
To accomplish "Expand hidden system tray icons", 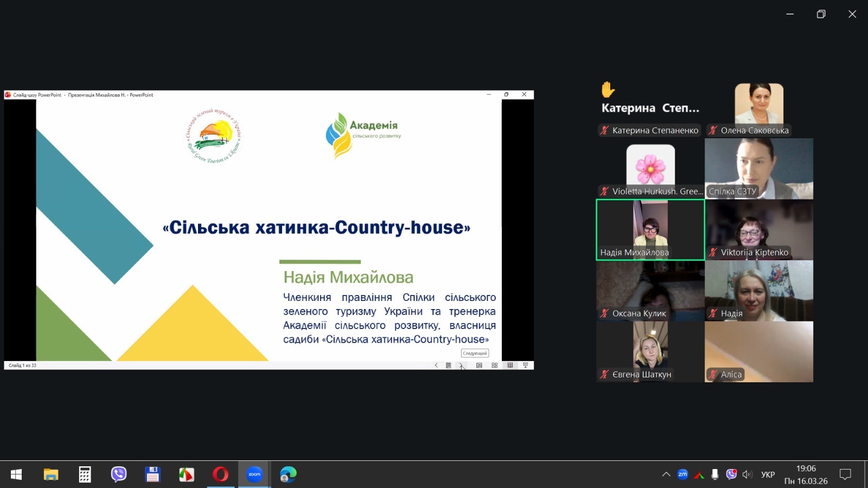I will pyautogui.click(x=666, y=474).
